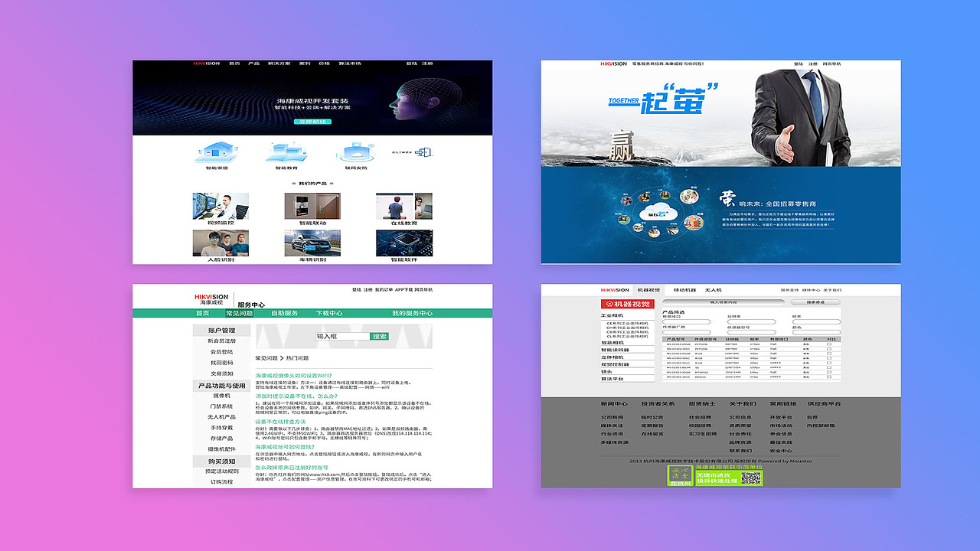This screenshot has height=551, width=980.
Task: Expand the 智能相机 sidebar category
Action: (612, 343)
